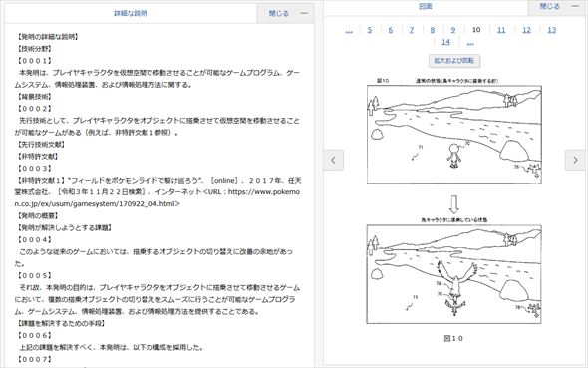This screenshot has width=588, height=368.
Task: Click the 【先行技術文献】 heading
Action: click(x=41, y=145)
